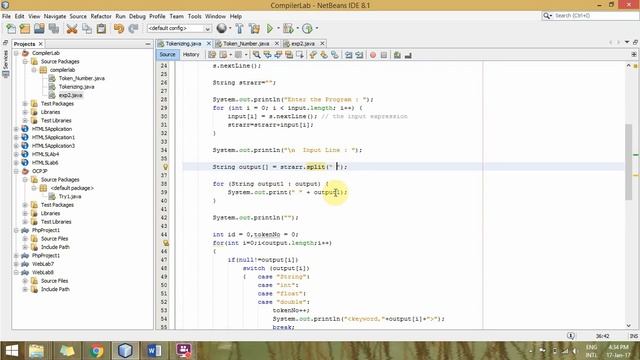Stop Macro Recording square icon
The width and height of the screenshot is (640, 360).
[384, 55]
